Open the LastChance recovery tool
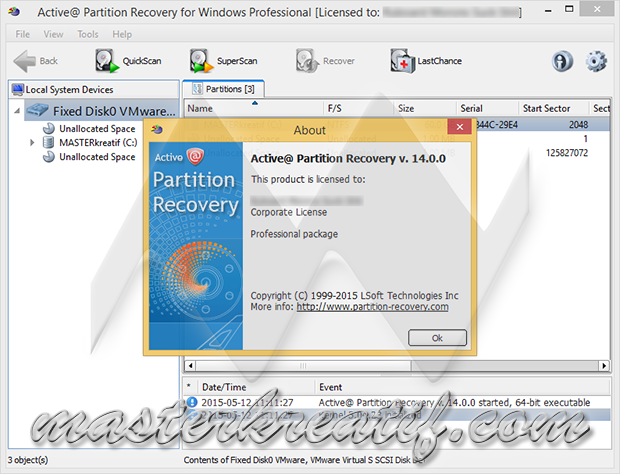 426,61
